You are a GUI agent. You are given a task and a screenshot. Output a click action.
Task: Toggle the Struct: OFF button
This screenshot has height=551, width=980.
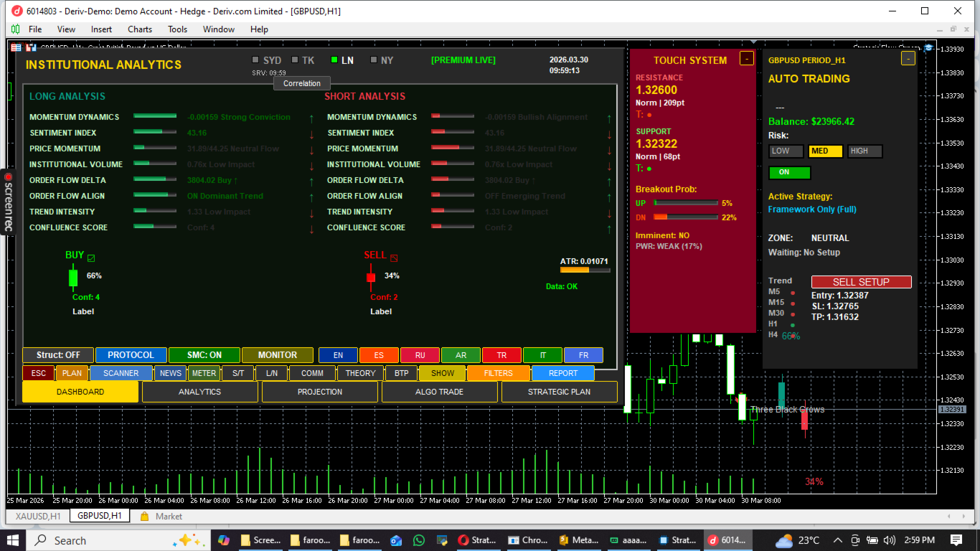(58, 355)
